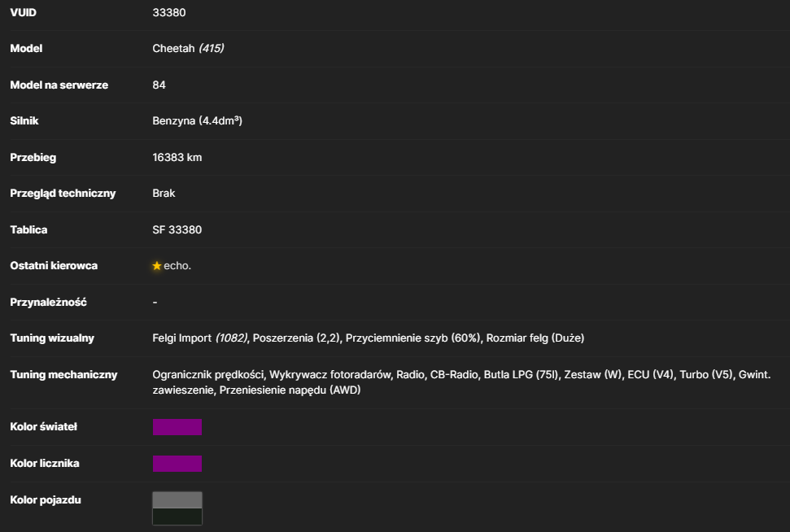This screenshot has height=532, width=790.
Task: Click the Przeniesienie napędu (AWD) entry
Action: coord(290,390)
